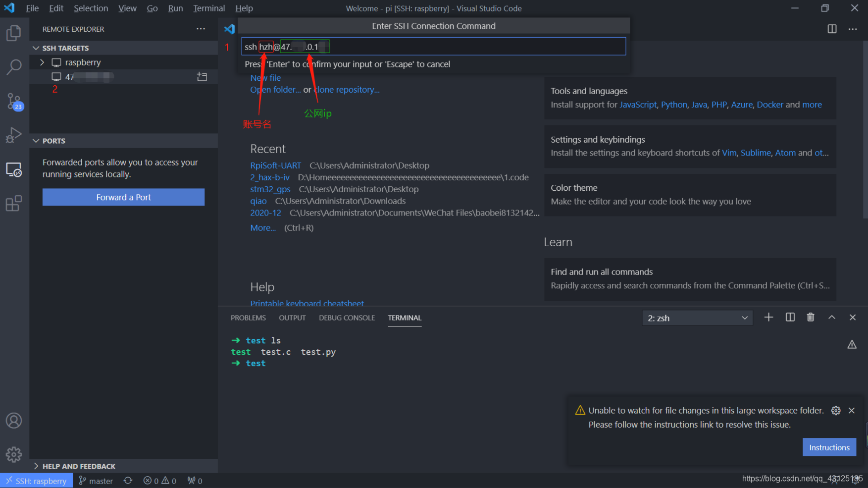Select the TERMINAL tab
868x488 pixels.
[405, 318]
